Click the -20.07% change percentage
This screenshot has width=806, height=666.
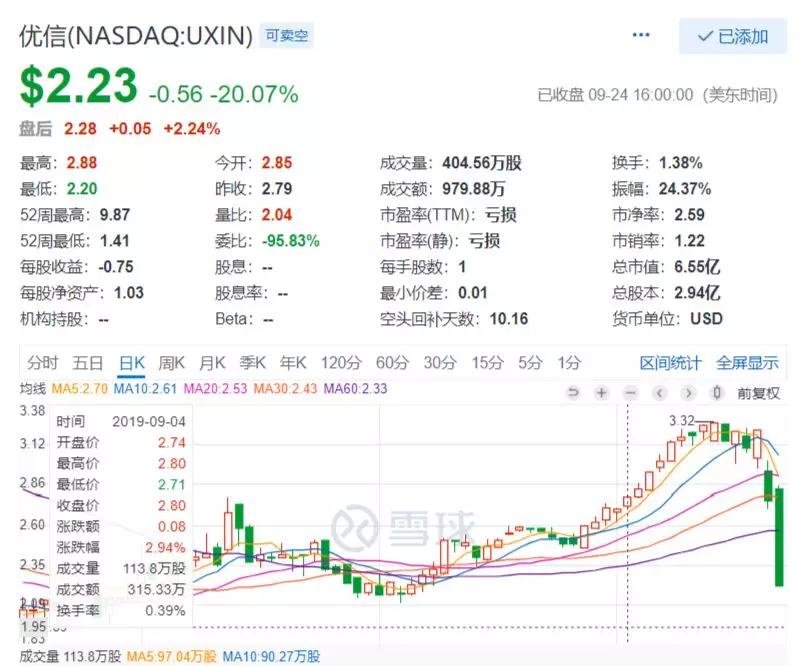click(x=254, y=95)
